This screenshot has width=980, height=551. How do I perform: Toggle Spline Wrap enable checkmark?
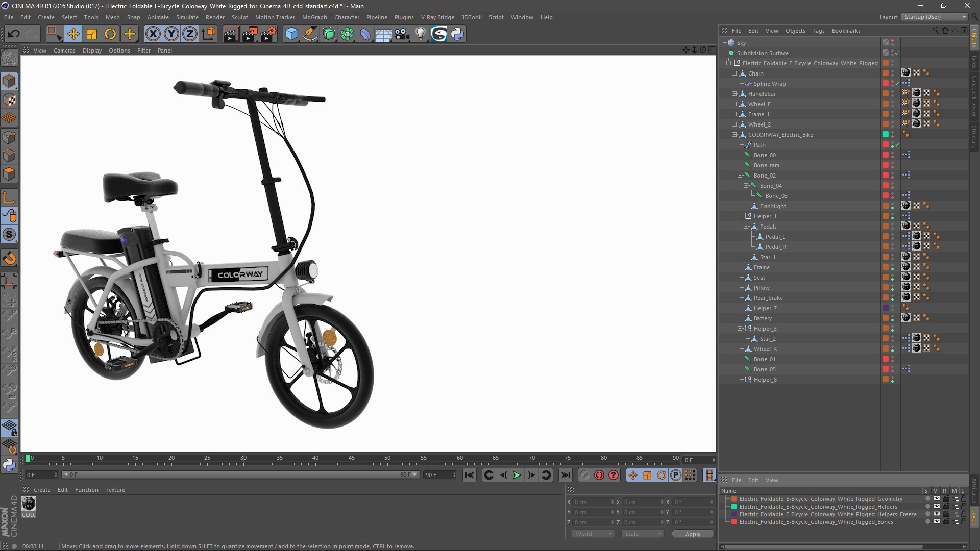point(897,84)
